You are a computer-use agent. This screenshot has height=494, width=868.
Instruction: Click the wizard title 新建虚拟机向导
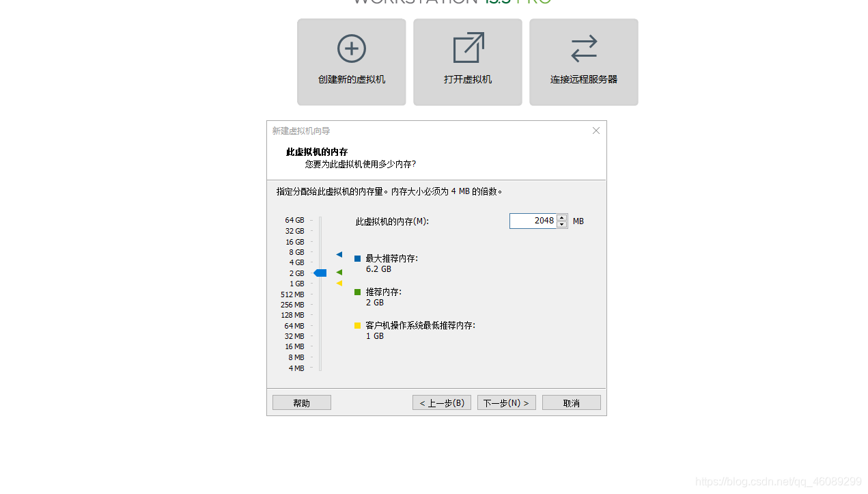(301, 131)
